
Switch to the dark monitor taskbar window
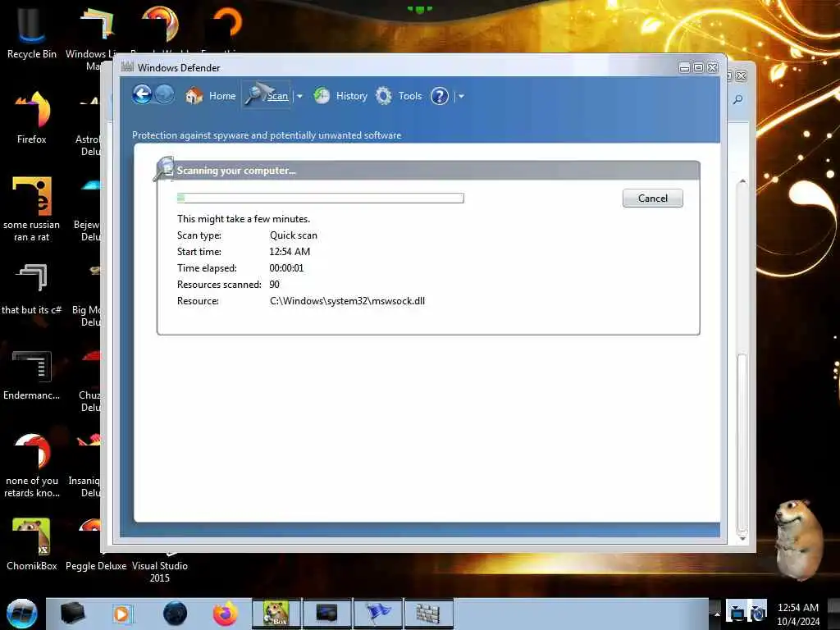point(326,614)
